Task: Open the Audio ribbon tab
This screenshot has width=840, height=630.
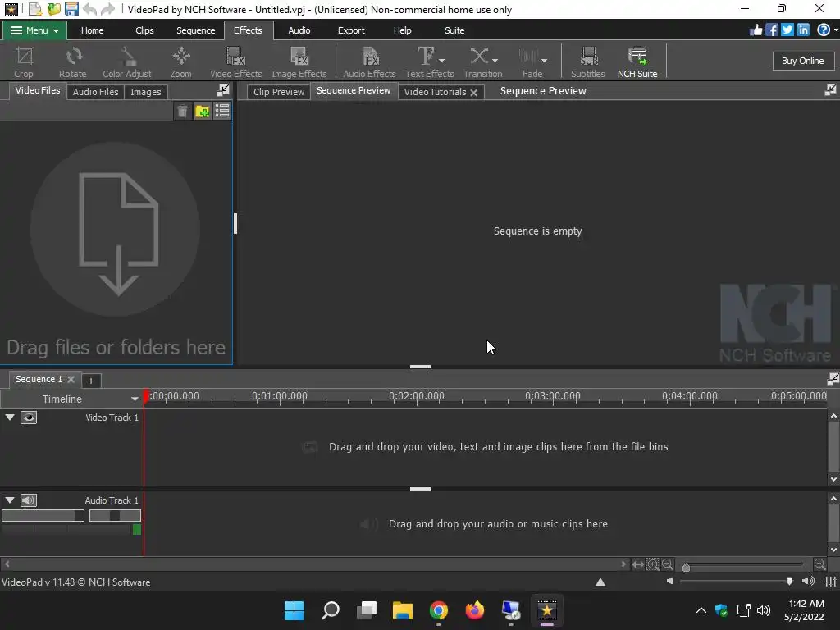Action: 299,30
